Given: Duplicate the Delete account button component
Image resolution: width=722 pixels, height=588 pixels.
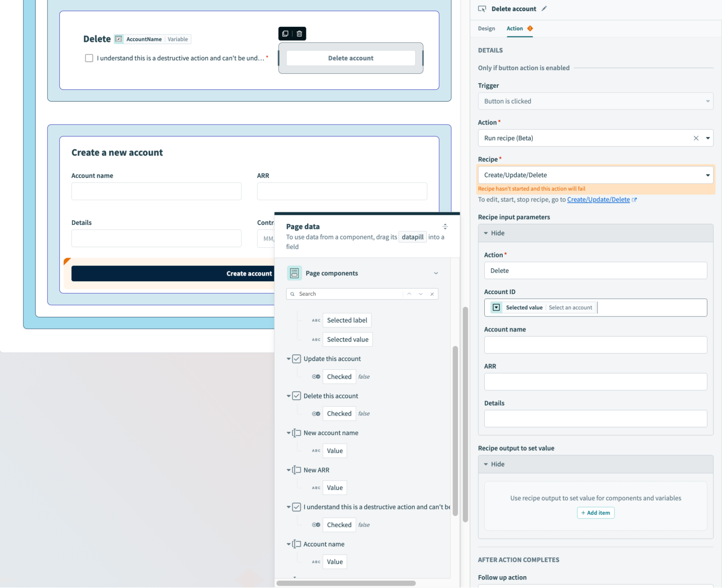Looking at the screenshot, I should pos(285,34).
